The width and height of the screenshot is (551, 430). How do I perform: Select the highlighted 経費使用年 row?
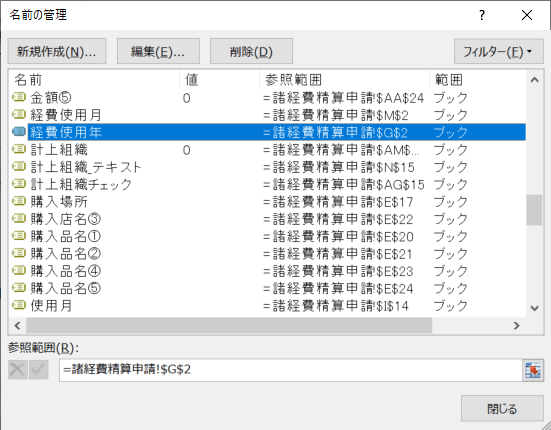(x=268, y=132)
